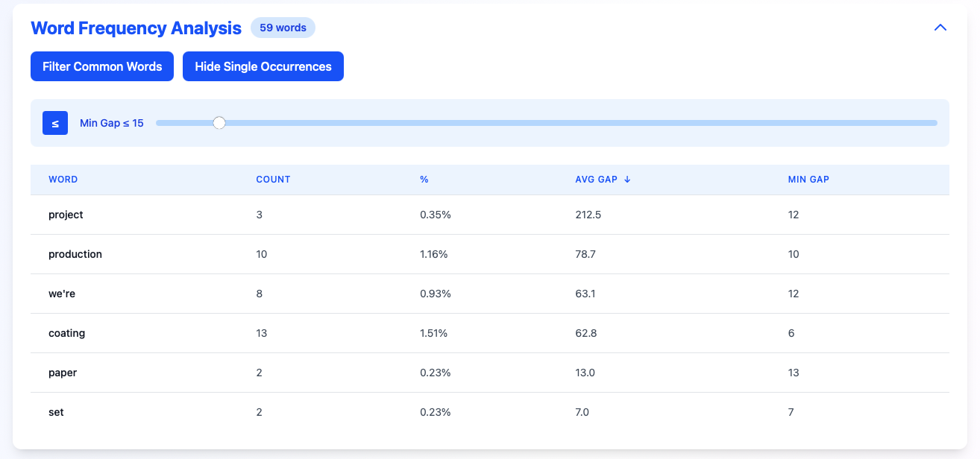The width and height of the screenshot is (980, 459).
Task: Select the 'set' table row
Action: 56,412
